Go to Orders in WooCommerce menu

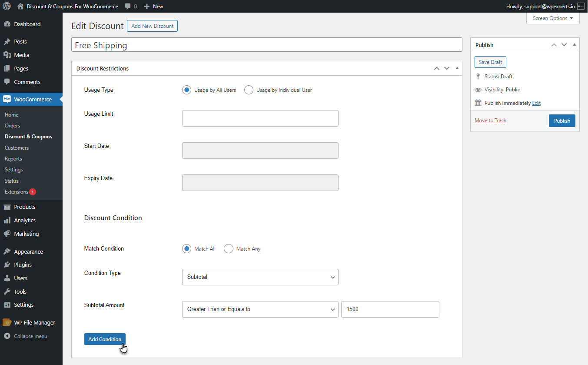click(x=12, y=126)
